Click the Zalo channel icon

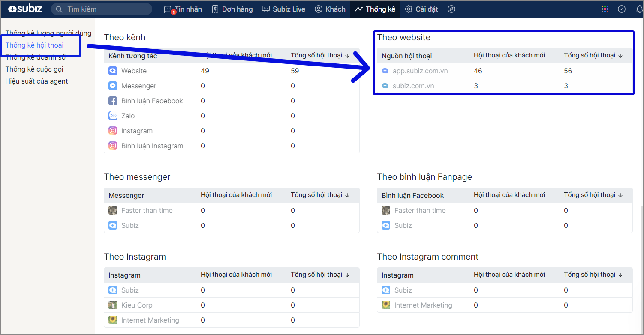coord(113,116)
